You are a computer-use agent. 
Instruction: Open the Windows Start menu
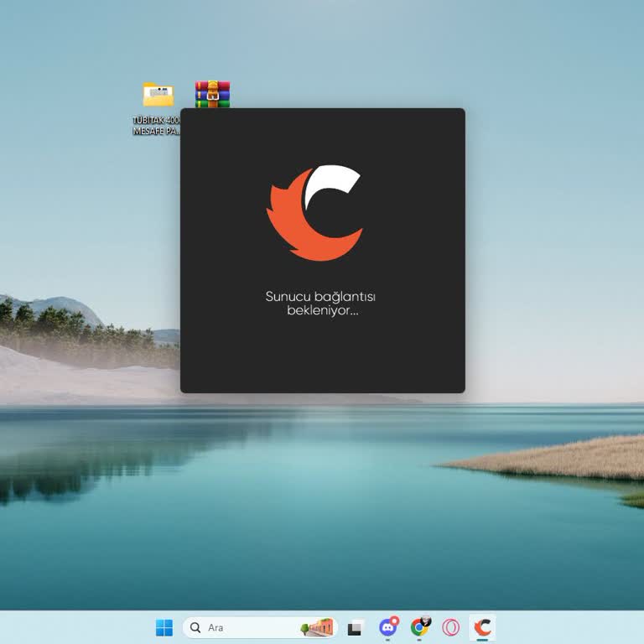pos(164,627)
